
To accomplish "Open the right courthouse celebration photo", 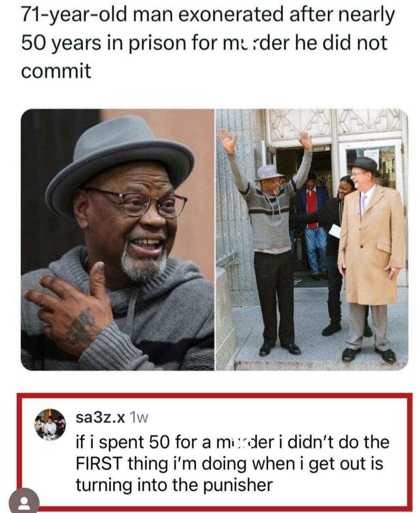I will [x=312, y=240].
